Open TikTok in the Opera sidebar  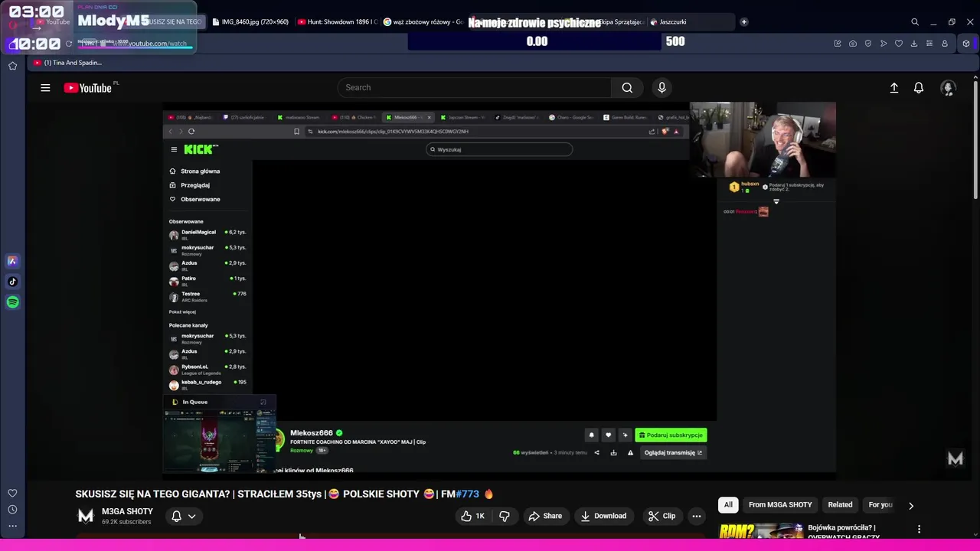click(x=12, y=282)
